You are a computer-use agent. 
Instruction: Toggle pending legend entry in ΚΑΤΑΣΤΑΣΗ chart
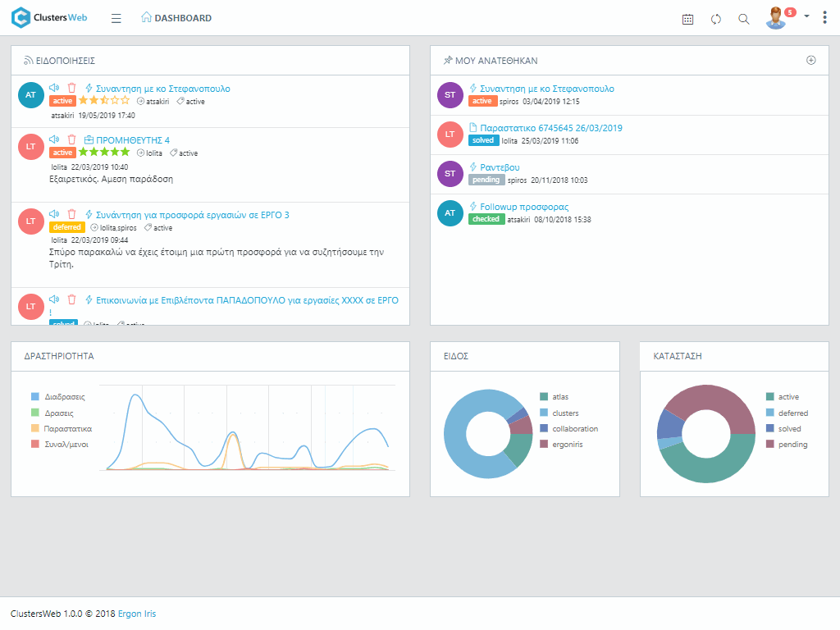coord(787,444)
